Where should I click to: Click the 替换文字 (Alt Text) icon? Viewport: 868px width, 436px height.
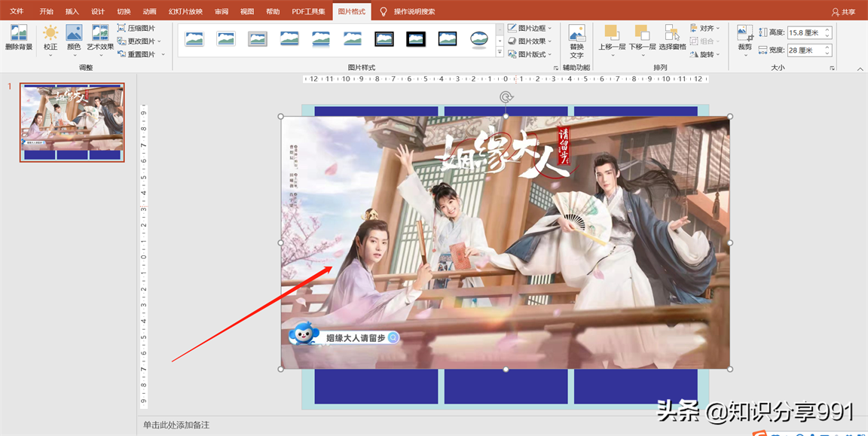[576, 33]
